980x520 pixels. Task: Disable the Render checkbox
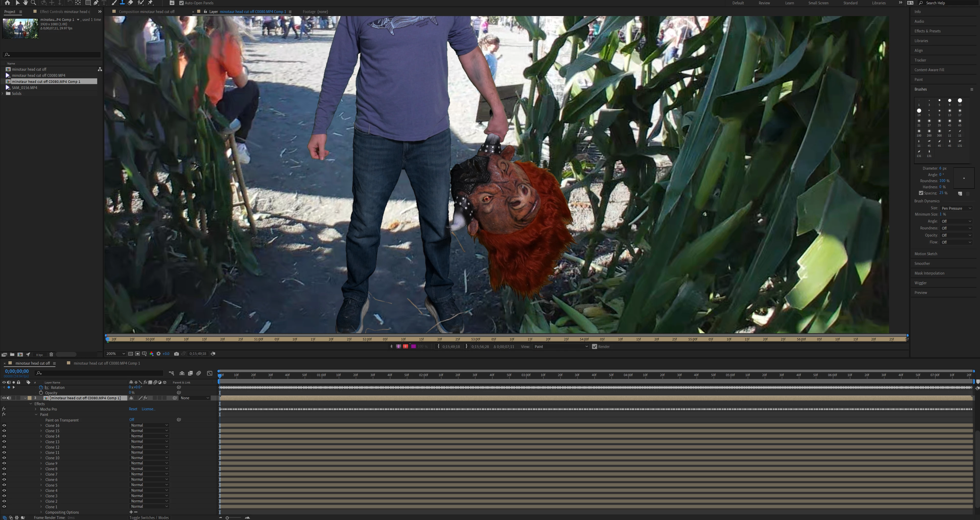pyautogui.click(x=595, y=347)
